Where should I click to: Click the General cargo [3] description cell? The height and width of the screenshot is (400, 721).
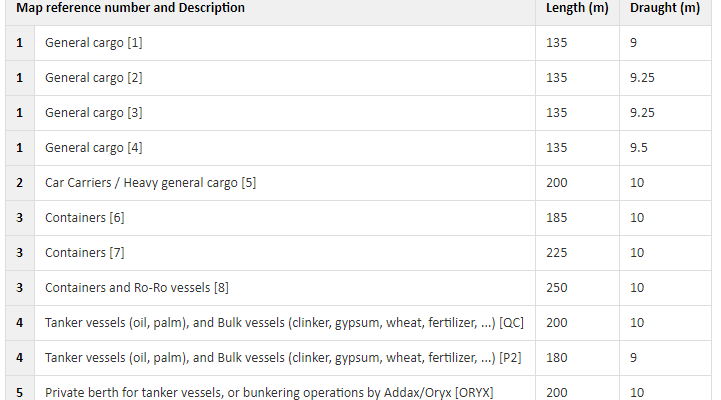[285, 113]
